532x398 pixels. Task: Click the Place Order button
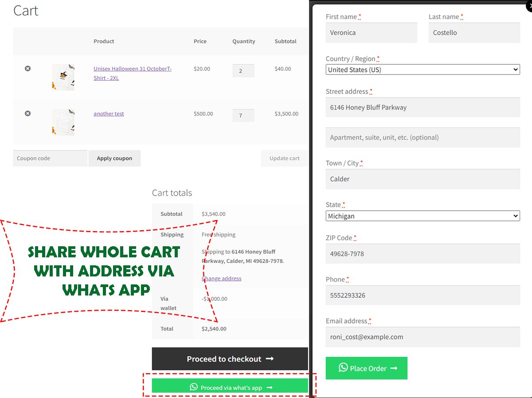click(367, 368)
